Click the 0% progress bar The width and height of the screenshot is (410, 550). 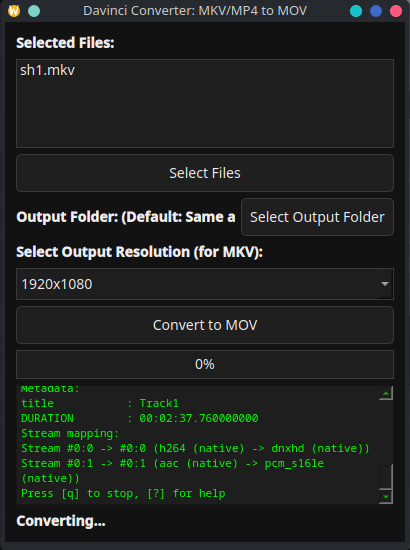[205, 364]
